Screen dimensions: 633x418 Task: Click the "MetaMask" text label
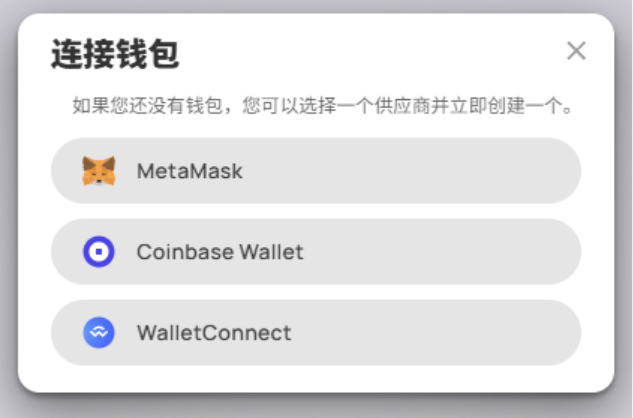coord(190,171)
